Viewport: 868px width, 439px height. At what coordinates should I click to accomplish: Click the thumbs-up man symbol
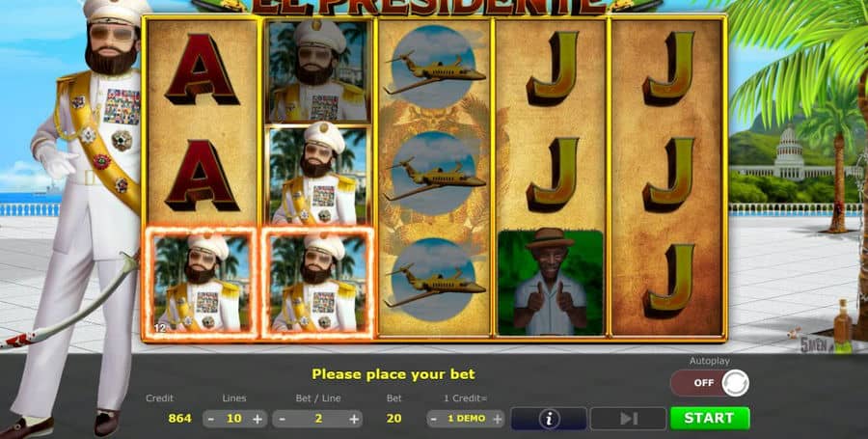pyautogui.click(x=551, y=283)
